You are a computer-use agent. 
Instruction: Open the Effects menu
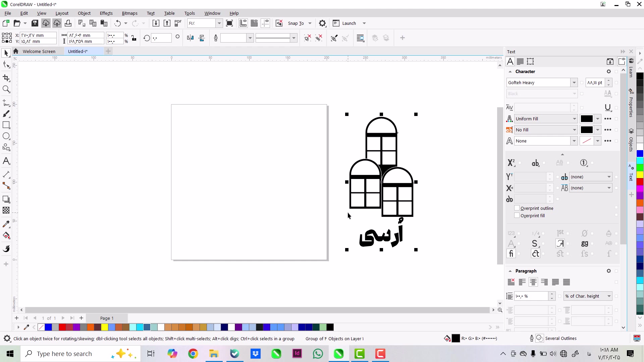coord(106,13)
